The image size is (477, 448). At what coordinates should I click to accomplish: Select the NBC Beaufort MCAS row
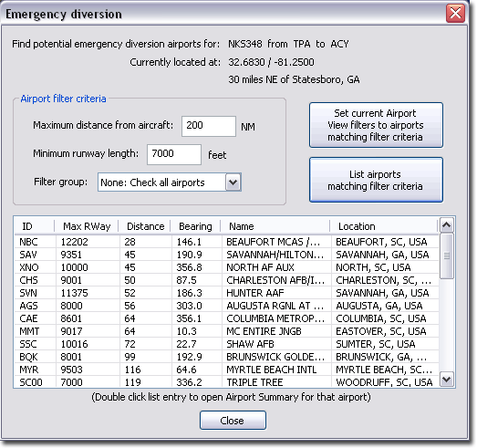pyautogui.click(x=226, y=242)
